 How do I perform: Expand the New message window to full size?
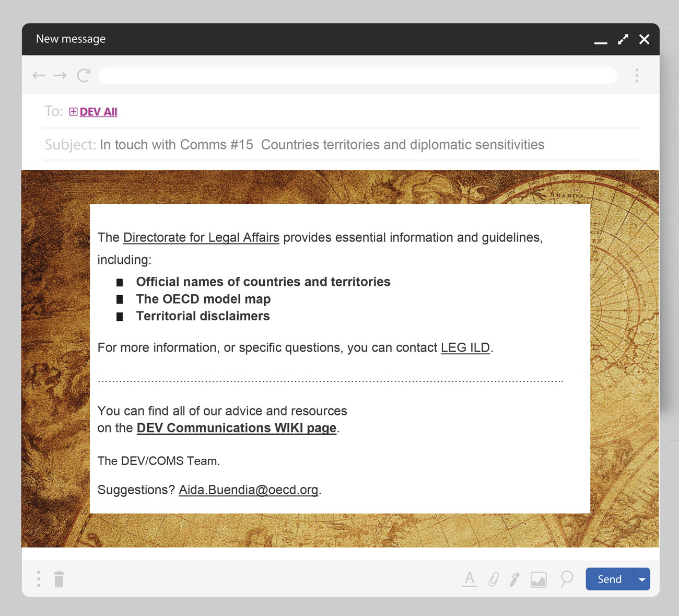(623, 40)
